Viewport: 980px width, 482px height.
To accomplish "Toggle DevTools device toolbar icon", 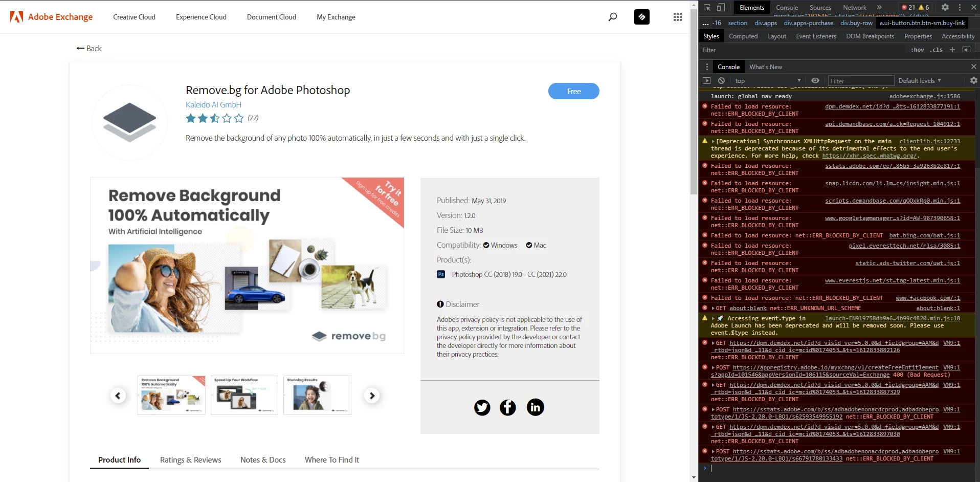I will [x=721, y=7].
